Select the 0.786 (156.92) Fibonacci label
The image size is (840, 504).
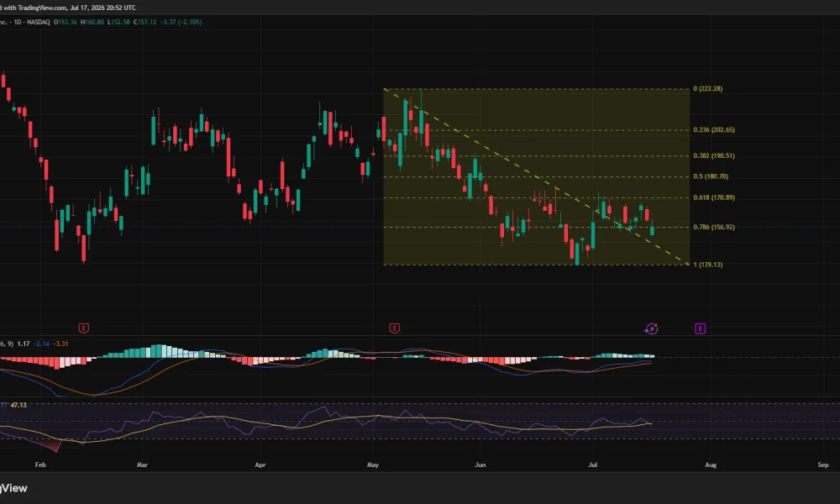pos(713,227)
